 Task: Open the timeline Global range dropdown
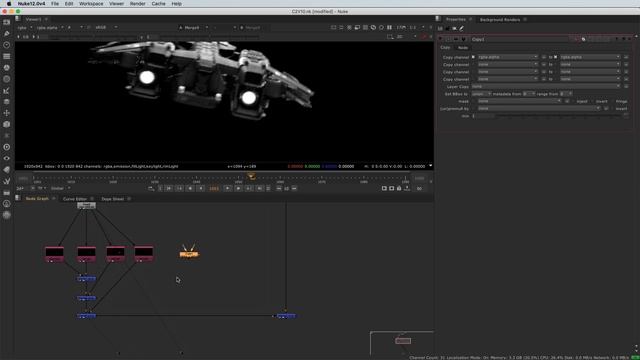click(60, 189)
